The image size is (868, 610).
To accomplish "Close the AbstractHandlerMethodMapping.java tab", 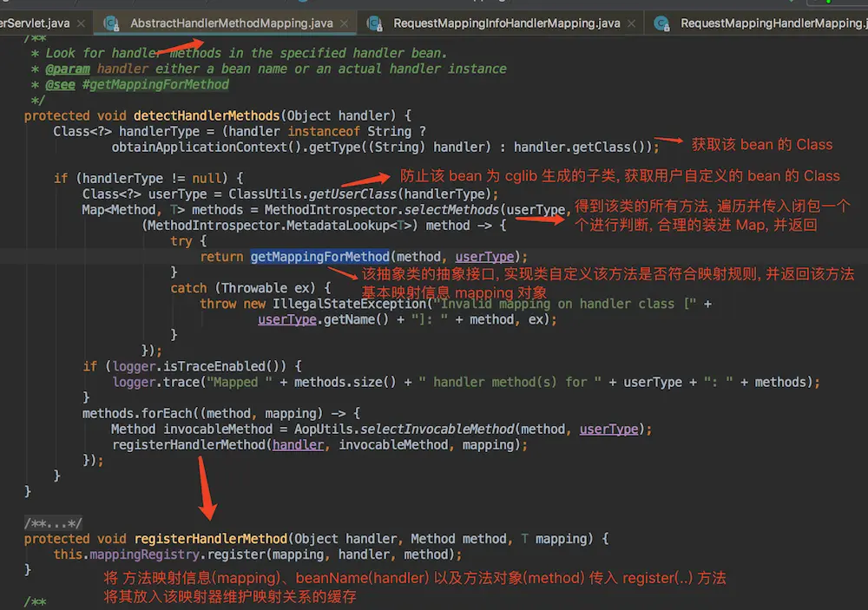I will 344,23.
